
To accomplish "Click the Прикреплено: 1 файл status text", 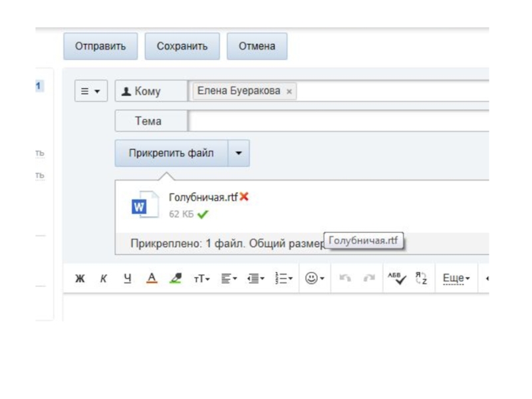I will point(188,243).
